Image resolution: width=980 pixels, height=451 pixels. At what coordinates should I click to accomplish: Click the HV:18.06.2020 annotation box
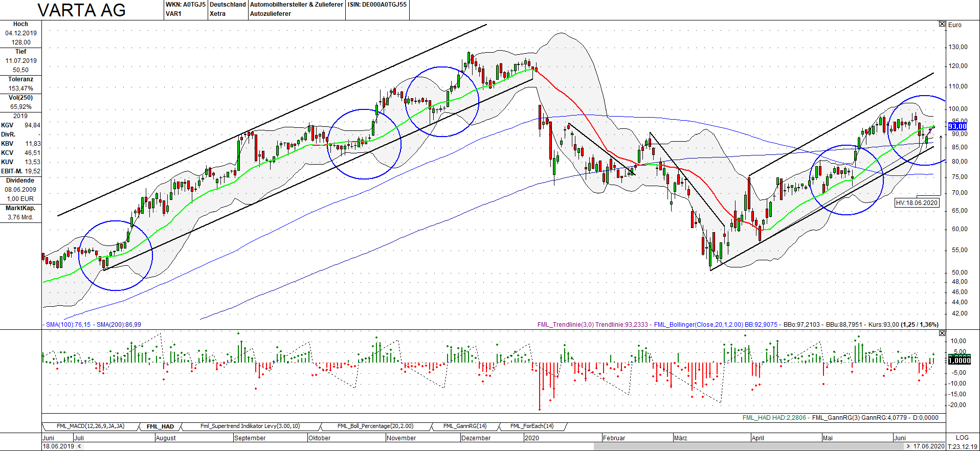click(x=917, y=203)
